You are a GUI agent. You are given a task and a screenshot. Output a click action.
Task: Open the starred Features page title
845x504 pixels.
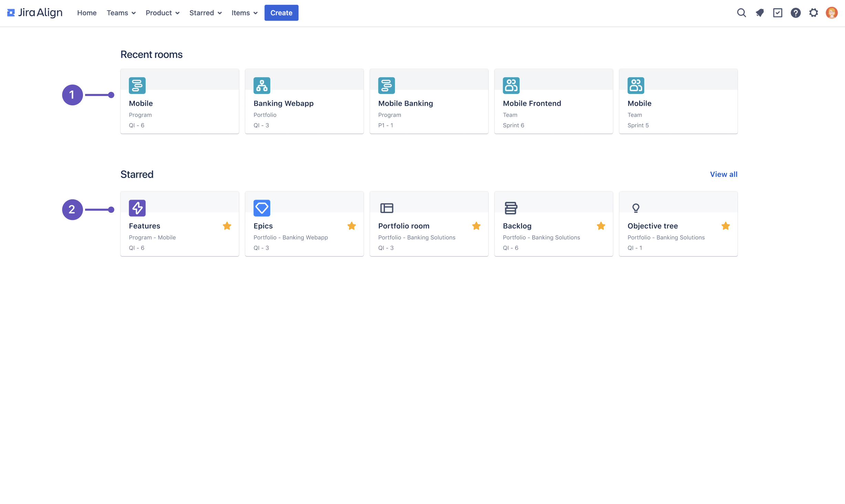click(x=144, y=226)
